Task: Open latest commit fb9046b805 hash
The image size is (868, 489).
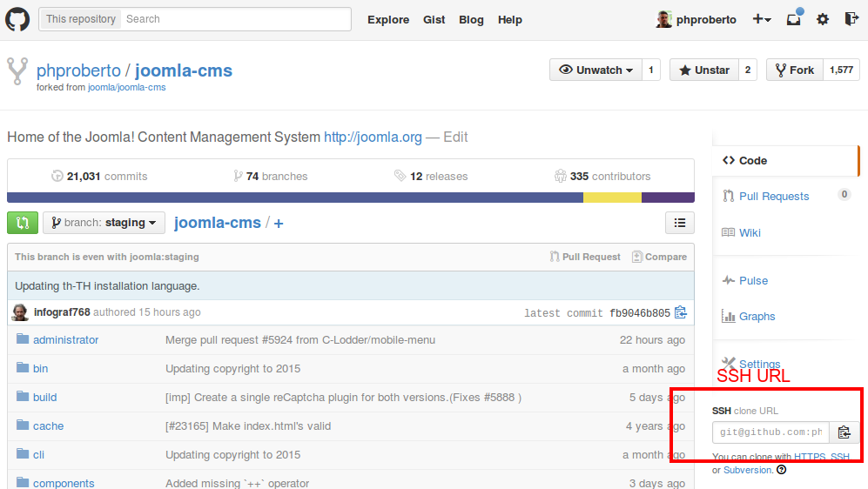Action: pyautogui.click(x=640, y=313)
